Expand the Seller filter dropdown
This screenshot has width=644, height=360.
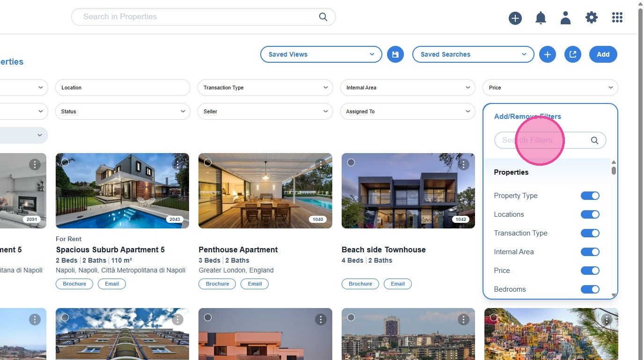(x=265, y=111)
